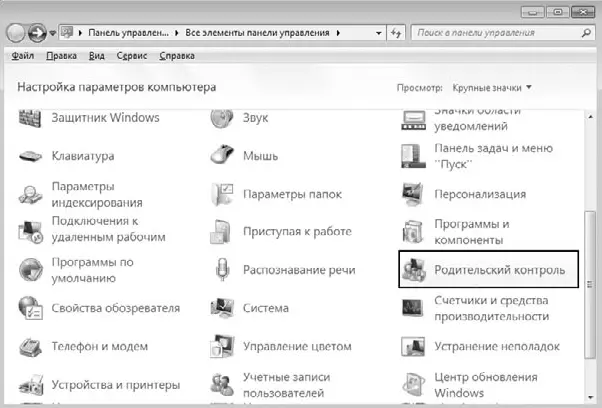
Task: Open the Приступая к работе icon
Action: (221, 232)
